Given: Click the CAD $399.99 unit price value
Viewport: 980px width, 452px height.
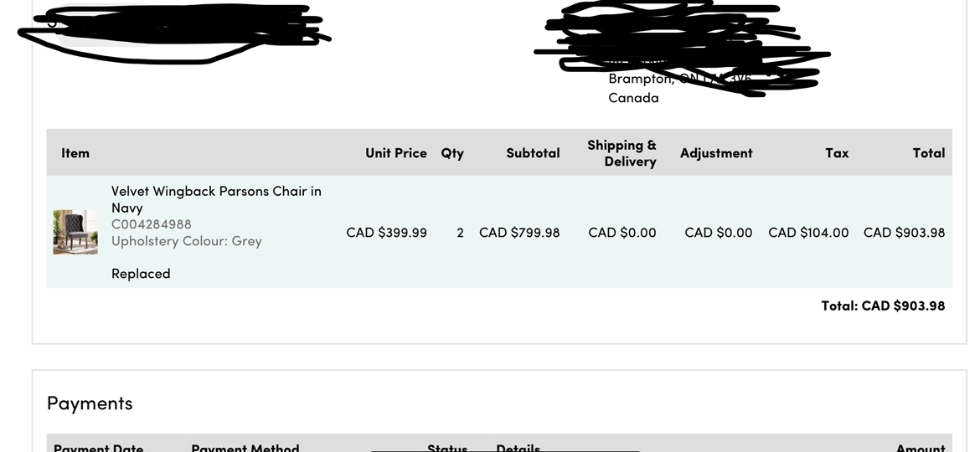Looking at the screenshot, I should pyautogui.click(x=386, y=233).
